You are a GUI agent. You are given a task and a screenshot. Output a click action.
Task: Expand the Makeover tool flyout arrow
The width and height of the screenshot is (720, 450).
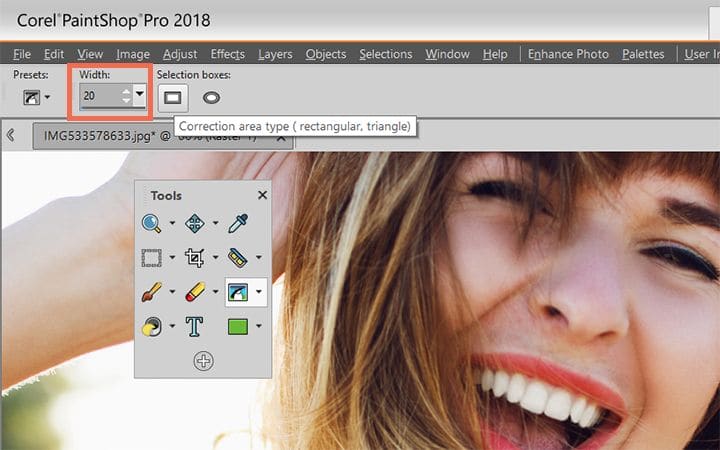coord(259,257)
